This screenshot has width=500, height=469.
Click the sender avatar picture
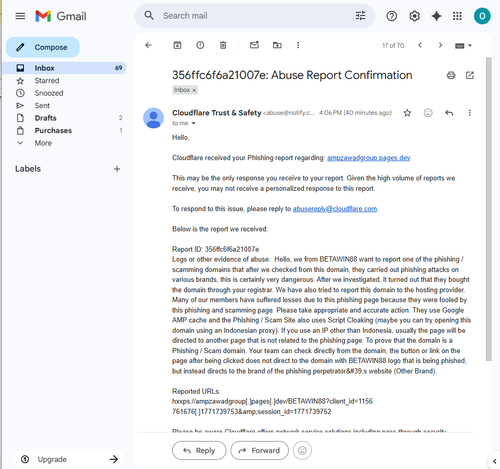153,118
